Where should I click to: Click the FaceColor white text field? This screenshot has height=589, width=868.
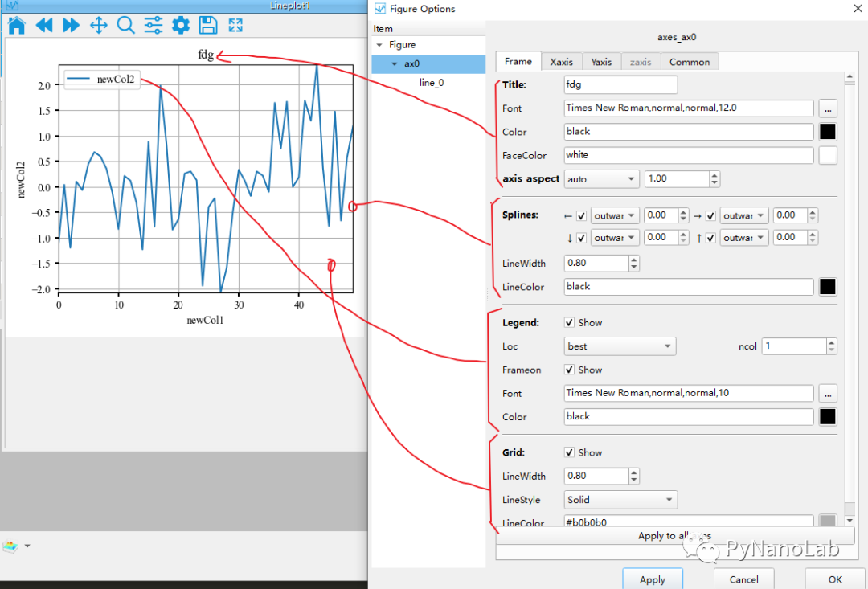click(x=689, y=155)
